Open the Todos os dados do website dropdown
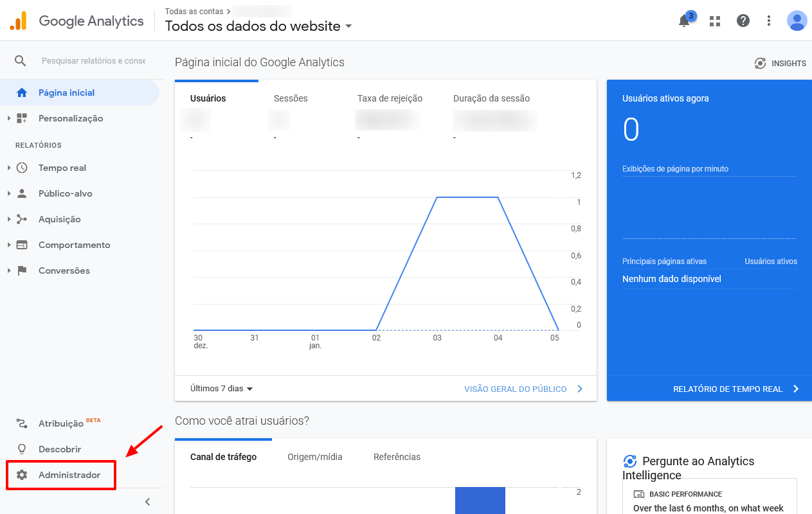812x514 pixels. 259,26
